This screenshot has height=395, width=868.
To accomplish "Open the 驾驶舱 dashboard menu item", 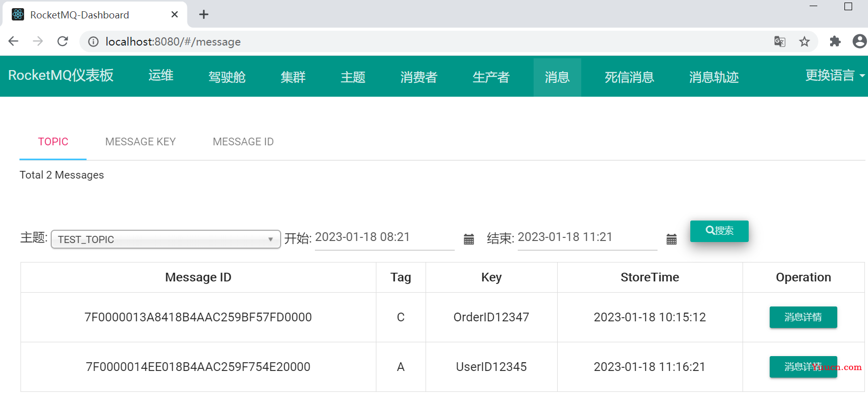I will tap(227, 77).
